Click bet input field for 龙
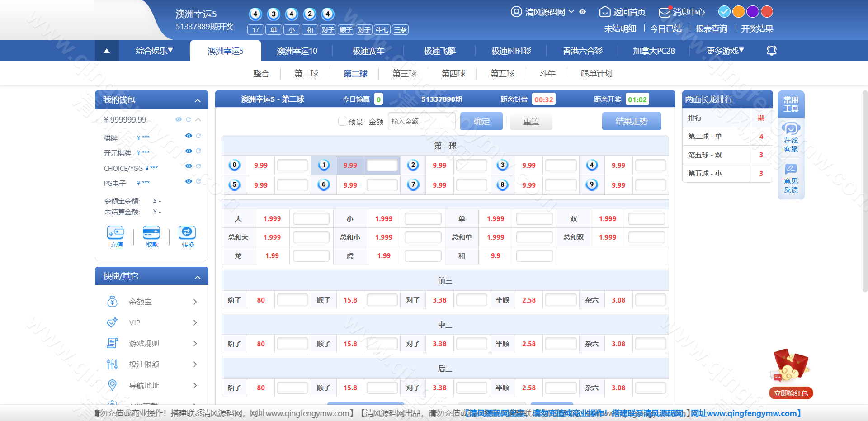Image resolution: width=868 pixels, height=421 pixels. point(311,256)
